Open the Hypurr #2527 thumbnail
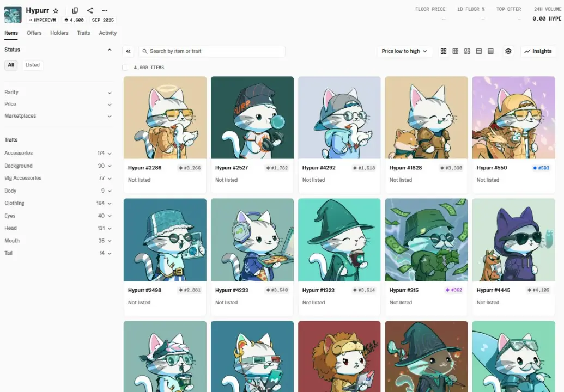This screenshot has height=392, width=564. click(252, 118)
